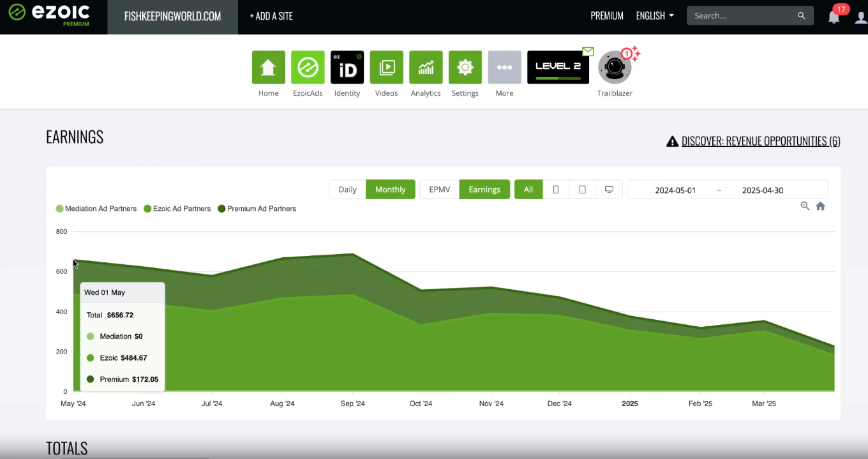The height and width of the screenshot is (459, 868).
Task: Open the Home dashboard icon
Action: (x=268, y=67)
